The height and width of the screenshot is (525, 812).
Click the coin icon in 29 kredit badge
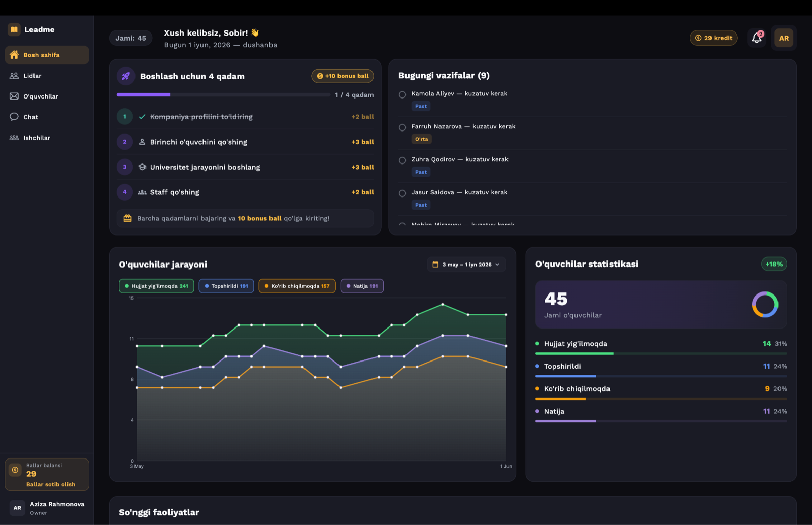(698, 38)
